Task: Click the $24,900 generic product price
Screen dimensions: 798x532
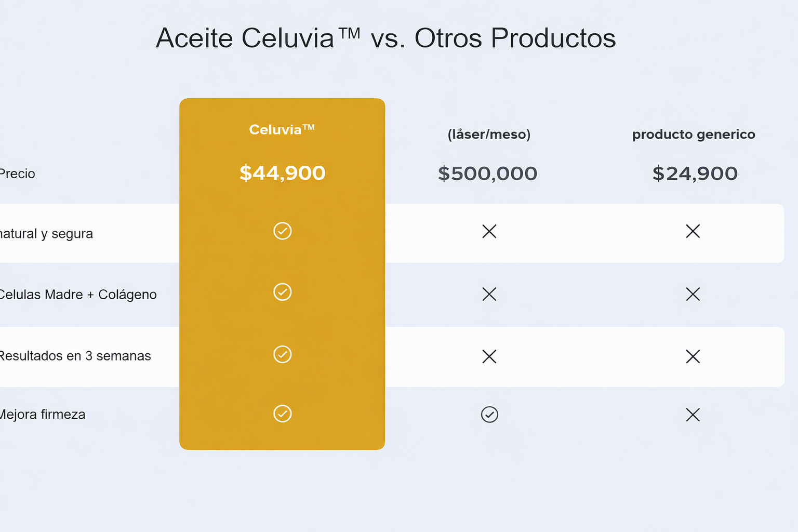Action: (695, 174)
